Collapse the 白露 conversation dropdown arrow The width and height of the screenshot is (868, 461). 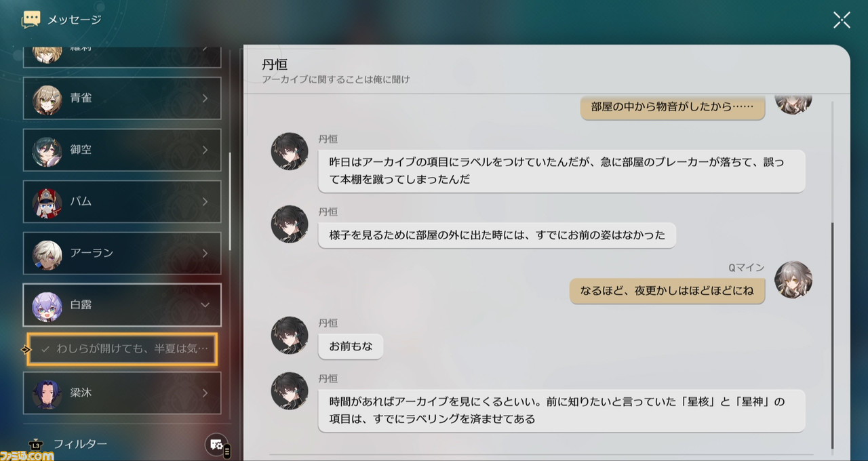[x=205, y=305]
